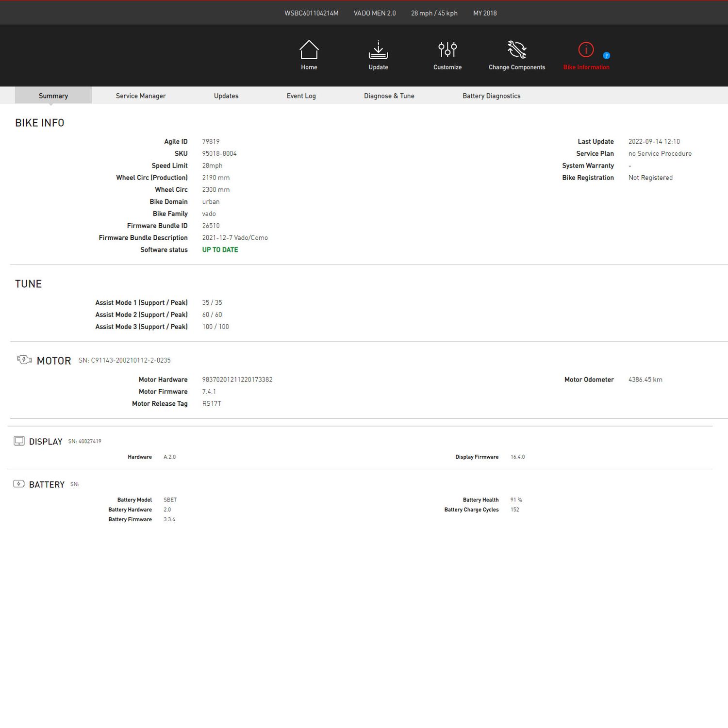The image size is (728, 728).
Task: Click the motor engine icon
Action: pos(24,360)
